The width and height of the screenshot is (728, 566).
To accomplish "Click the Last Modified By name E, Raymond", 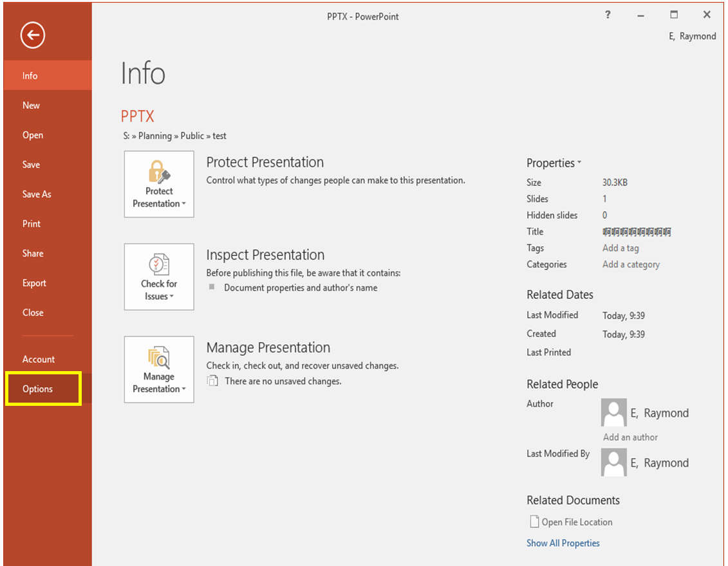I will (x=659, y=462).
